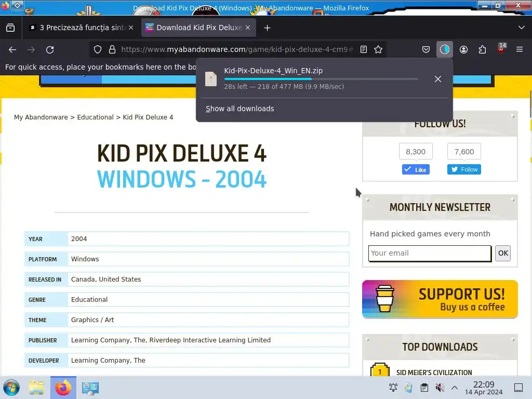Click show desktop button
The height and width of the screenshot is (399, 532).
(x=518, y=388)
